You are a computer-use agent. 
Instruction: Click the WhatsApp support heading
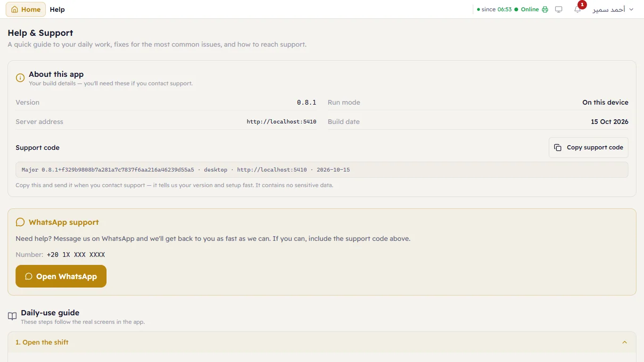point(64,222)
